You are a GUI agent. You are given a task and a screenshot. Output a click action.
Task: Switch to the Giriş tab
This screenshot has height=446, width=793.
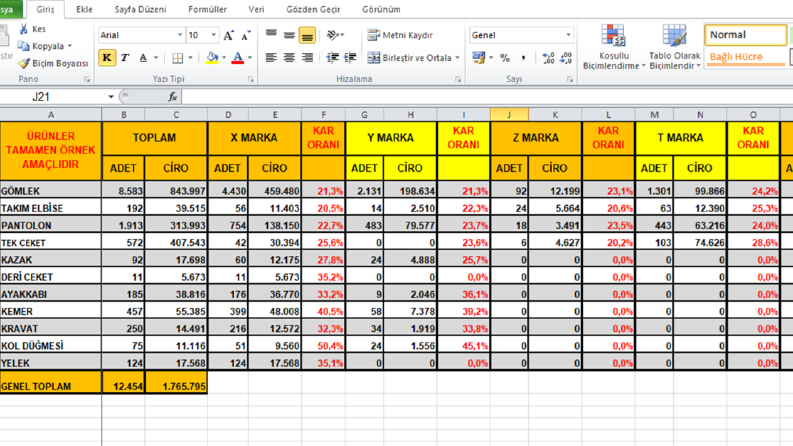[x=45, y=9]
